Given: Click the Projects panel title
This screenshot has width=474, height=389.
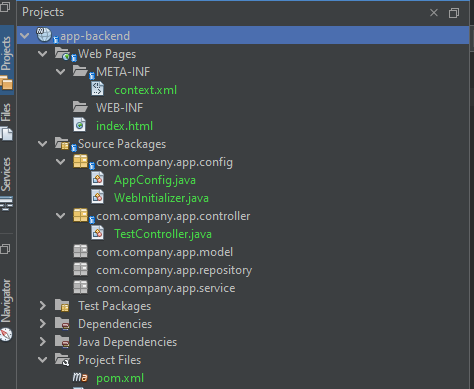Looking at the screenshot, I should (43, 12).
